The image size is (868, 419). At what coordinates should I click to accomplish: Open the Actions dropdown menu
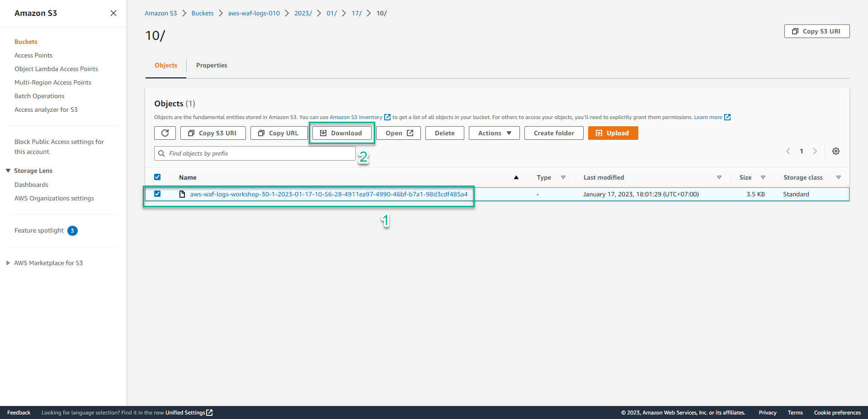494,133
